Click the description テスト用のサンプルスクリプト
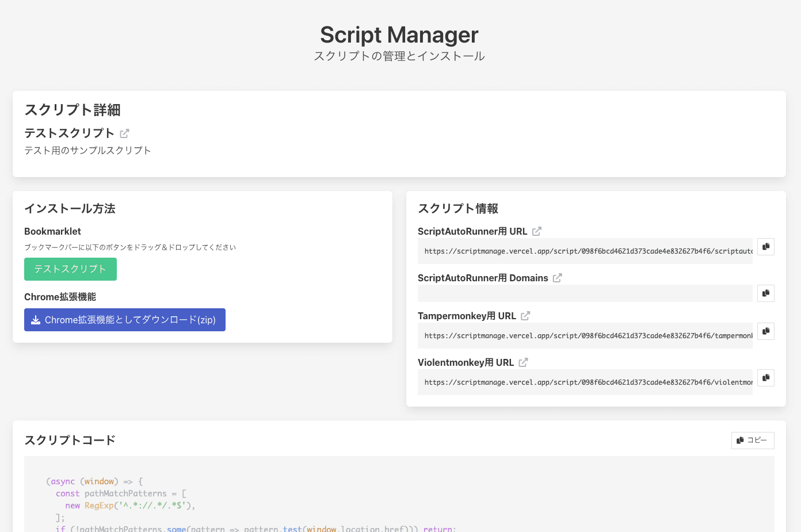The height and width of the screenshot is (532, 801). pos(87,151)
